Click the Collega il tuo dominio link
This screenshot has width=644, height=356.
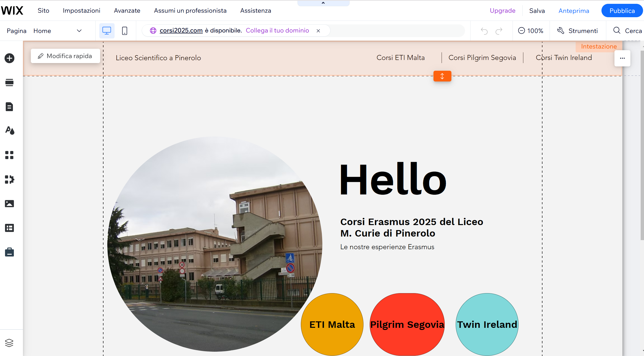coord(277,31)
